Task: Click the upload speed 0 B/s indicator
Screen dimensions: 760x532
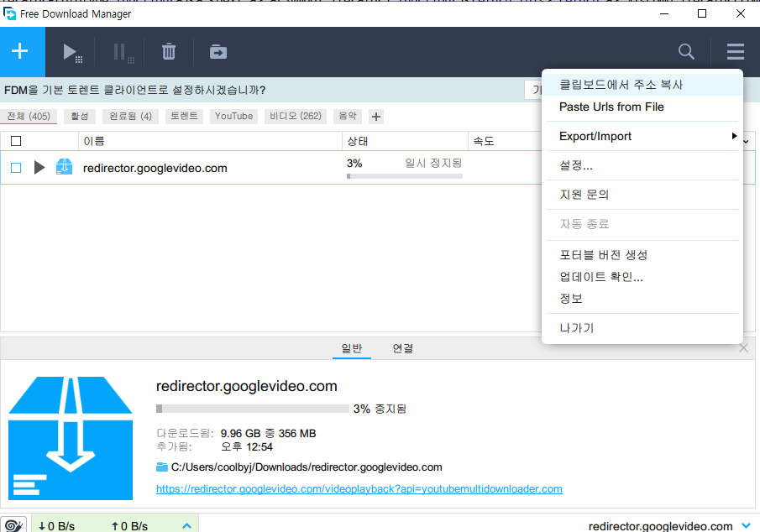Action: (x=129, y=526)
